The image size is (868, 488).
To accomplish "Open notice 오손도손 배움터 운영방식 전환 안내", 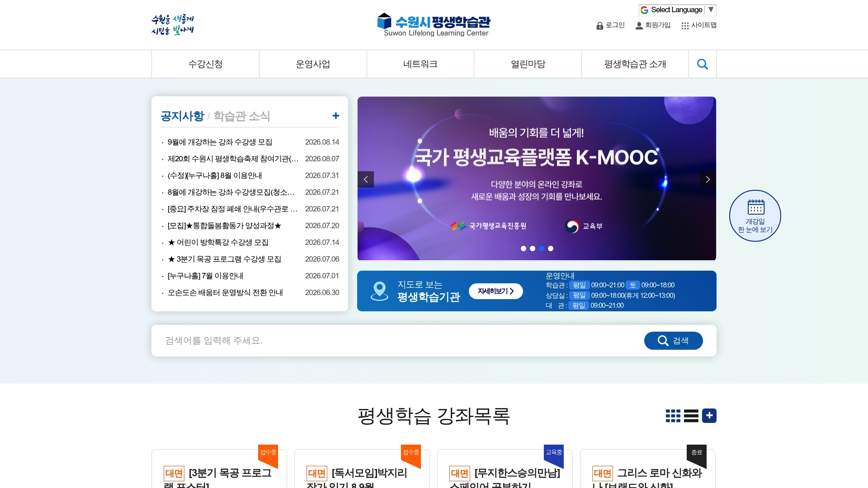I will pyautogui.click(x=225, y=292).
